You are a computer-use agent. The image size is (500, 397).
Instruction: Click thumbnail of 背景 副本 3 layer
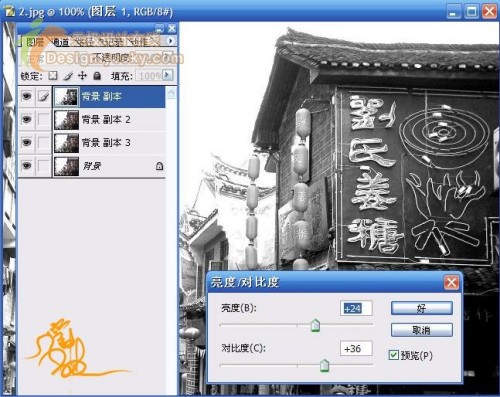coord(66,143)
